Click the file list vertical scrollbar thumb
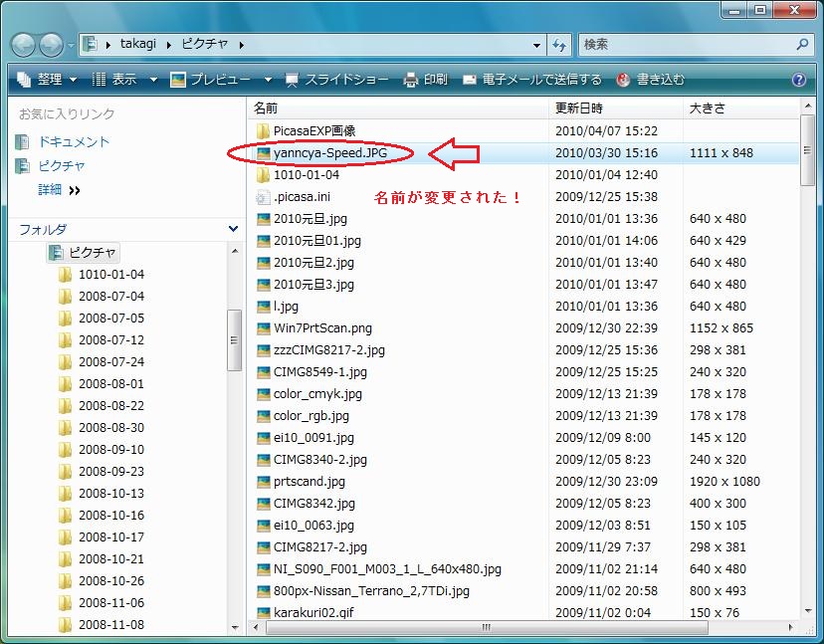Image resolution: width=824 pixels, height=644 pixels. (807, 150)
